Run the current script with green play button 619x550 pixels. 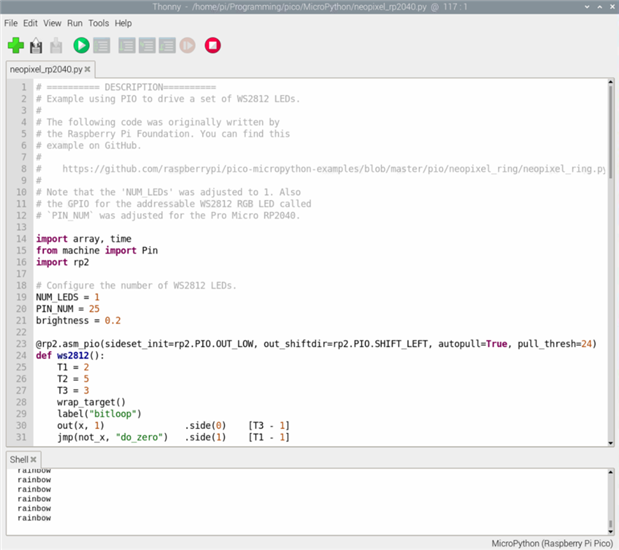point(81,45)
